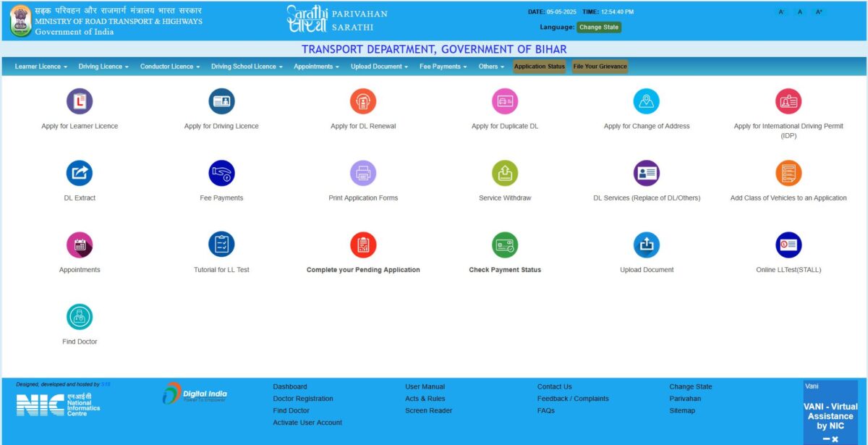This screenshot has height=445, width=868.
Task: Click 'Apply for Learner Licence' label text
Action: (x=80, y=126)
